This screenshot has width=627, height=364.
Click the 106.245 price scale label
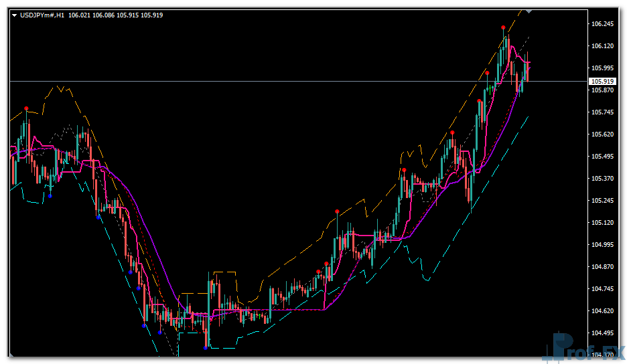pos(603,24)
